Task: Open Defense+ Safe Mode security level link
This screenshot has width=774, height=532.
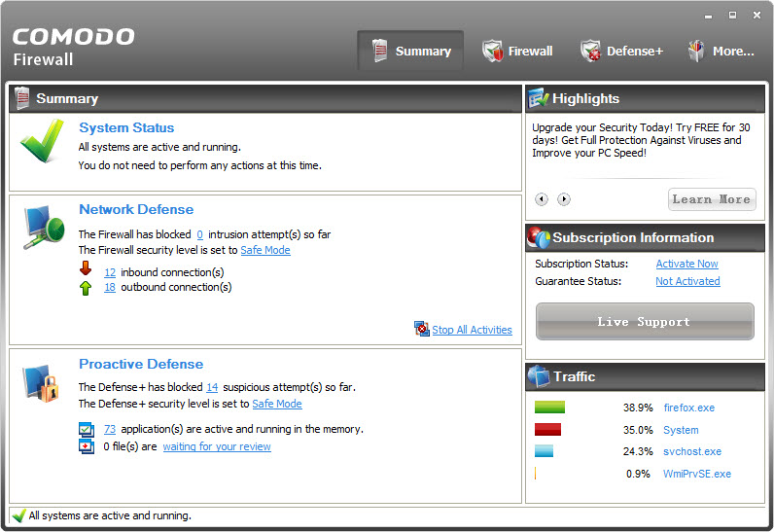Action: click(x=277, y=404)
